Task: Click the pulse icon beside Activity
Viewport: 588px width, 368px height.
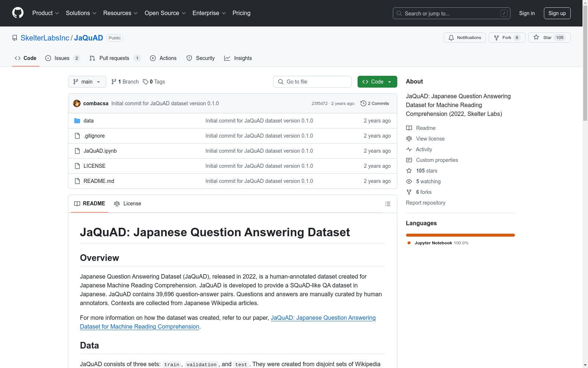Action: (x=409, y=149)
